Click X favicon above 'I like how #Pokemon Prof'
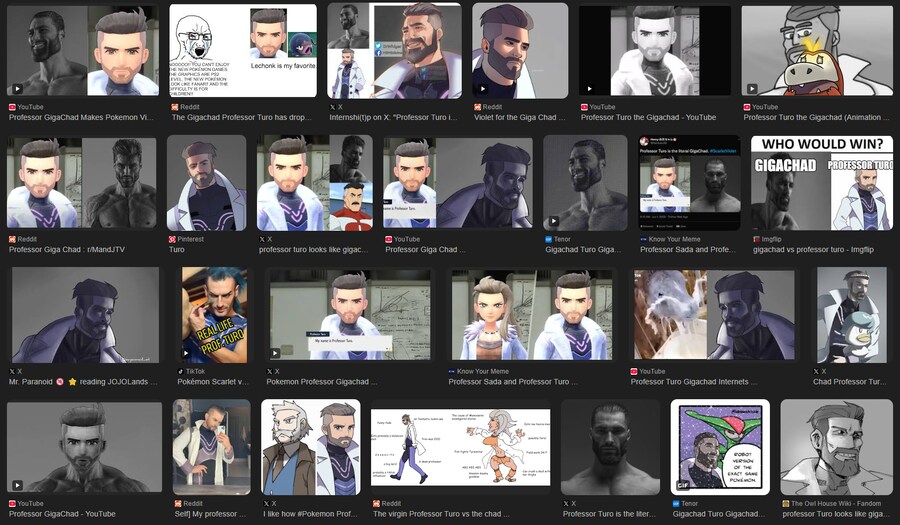Screen dimensions: 900x525 (x=267, y=503)
